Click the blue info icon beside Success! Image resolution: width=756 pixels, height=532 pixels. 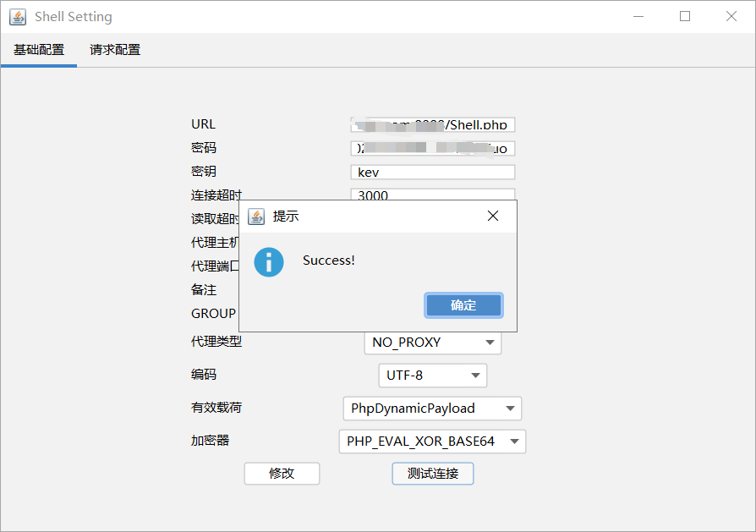coord(269,262)
